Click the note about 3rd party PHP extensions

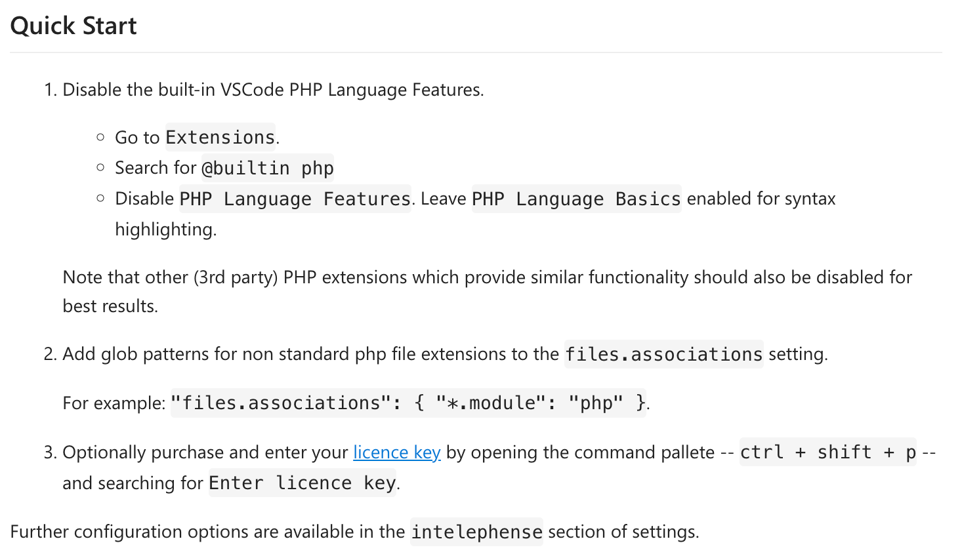(x=487, y=291)
